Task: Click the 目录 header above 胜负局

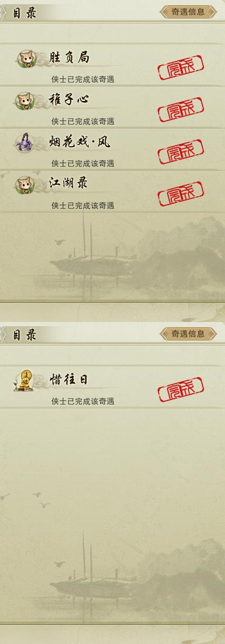Action: point(25,13)
